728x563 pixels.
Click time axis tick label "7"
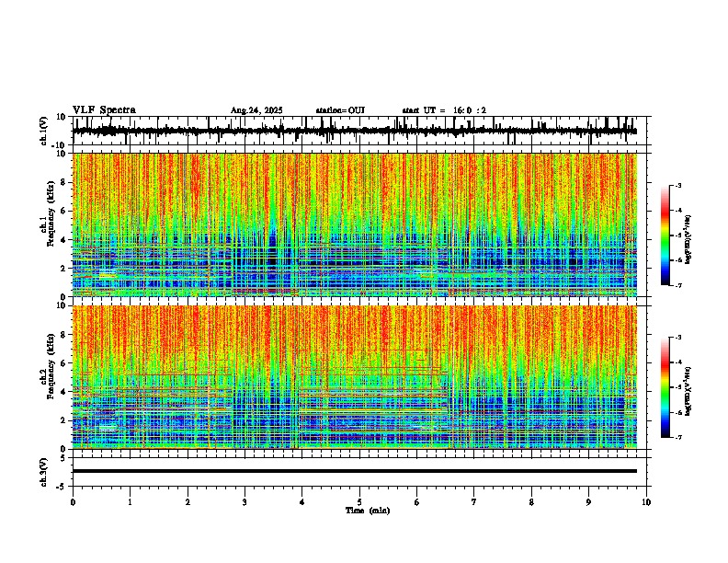(474, 502)
